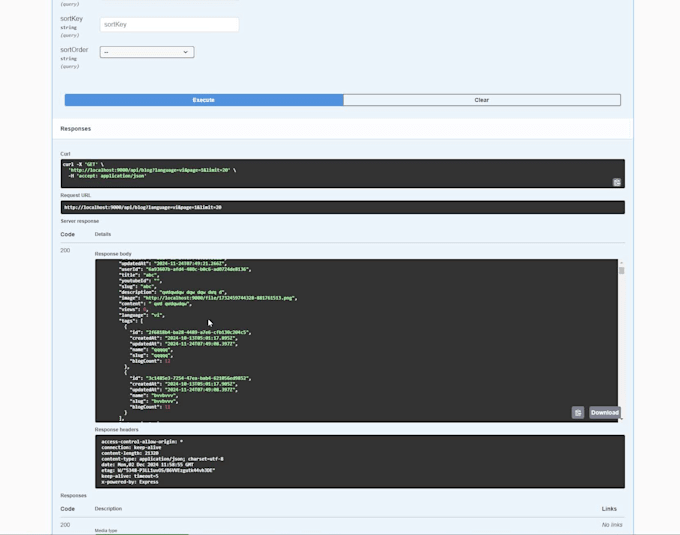Image resolution: width=680 pixels, height=535 pixels.
Task: Click the Download response button
Action: tap(605, 413)
